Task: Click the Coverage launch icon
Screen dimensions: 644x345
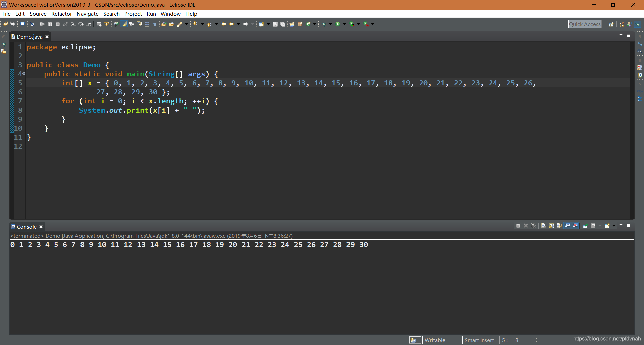Action: [x=352, y=24]
